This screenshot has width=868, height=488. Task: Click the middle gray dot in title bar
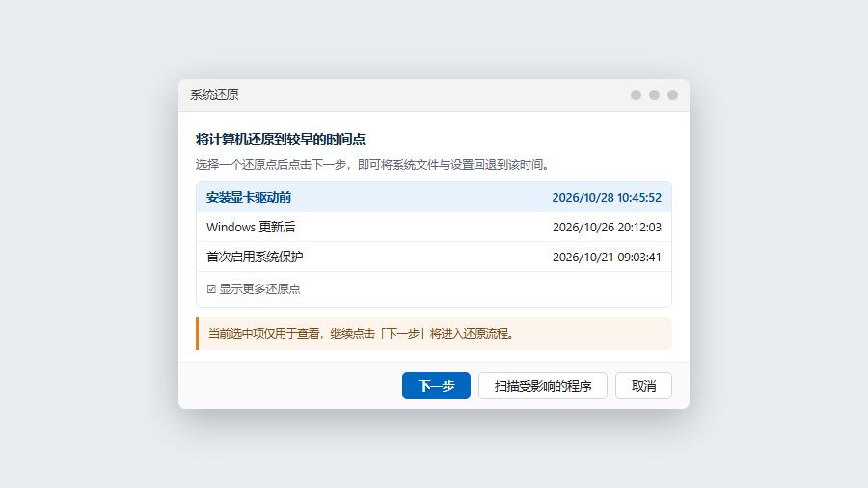click(x=654, y=95)
